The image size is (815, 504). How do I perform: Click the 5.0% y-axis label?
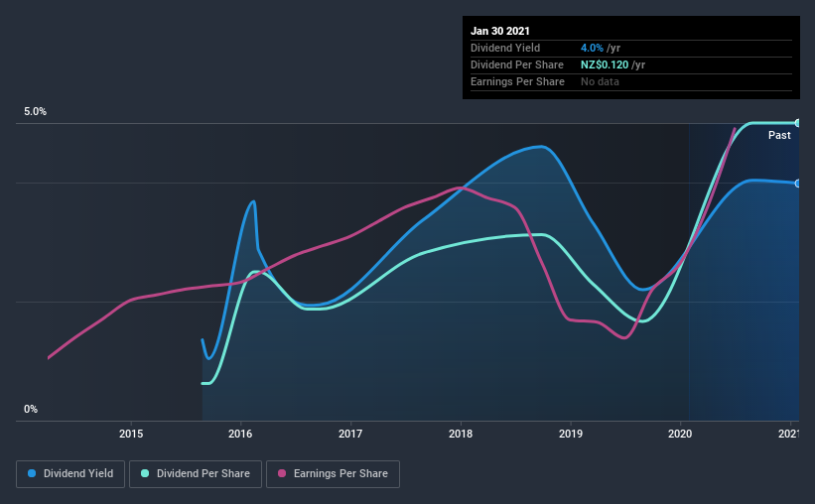(35, 112)
